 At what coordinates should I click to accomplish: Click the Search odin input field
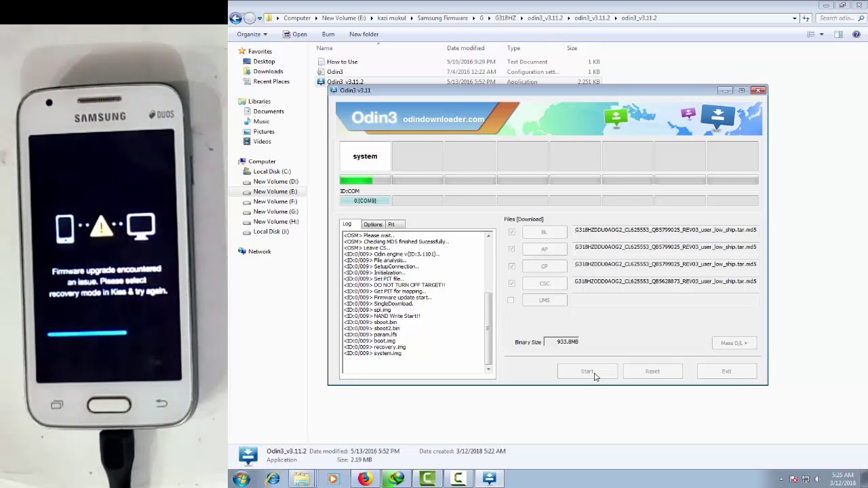coord(840,18)
